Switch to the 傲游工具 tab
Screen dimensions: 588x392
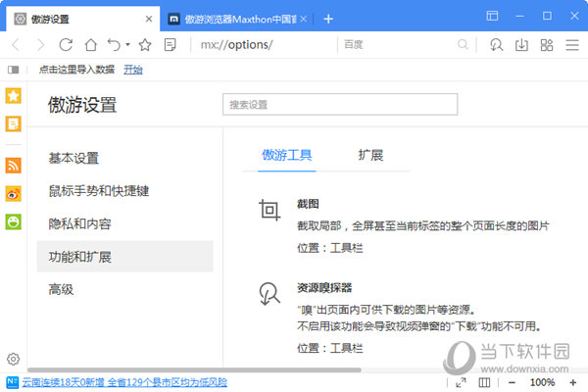[286, 155]
